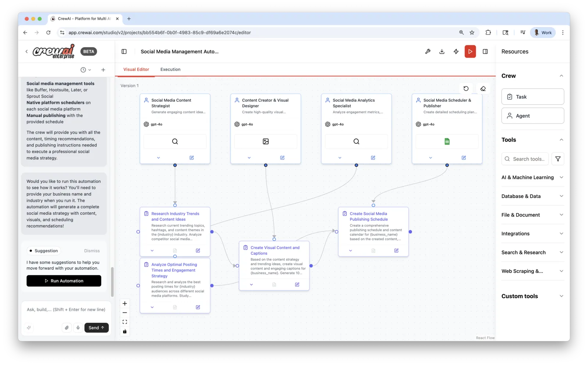588x365 pixels.
Task: Toggle the left sidebar panel icon
Action: pos(124,51)
